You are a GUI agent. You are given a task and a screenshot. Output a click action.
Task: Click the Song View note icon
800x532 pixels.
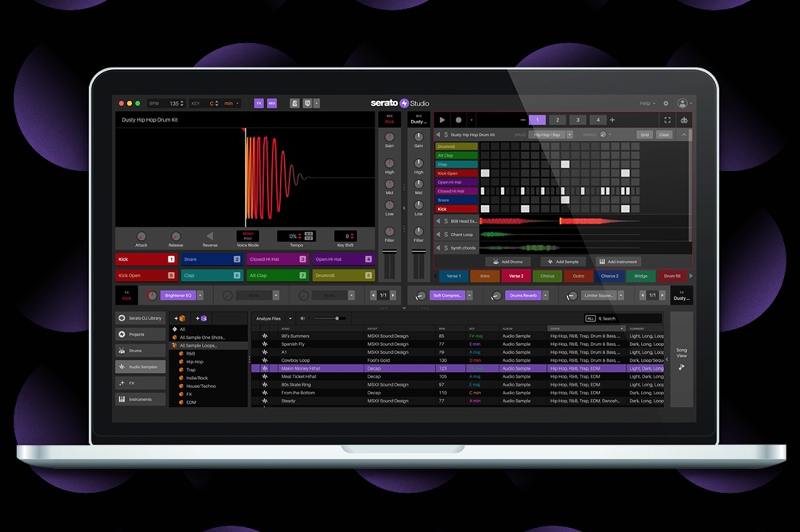pyautogui.click(x=682, y=367)
